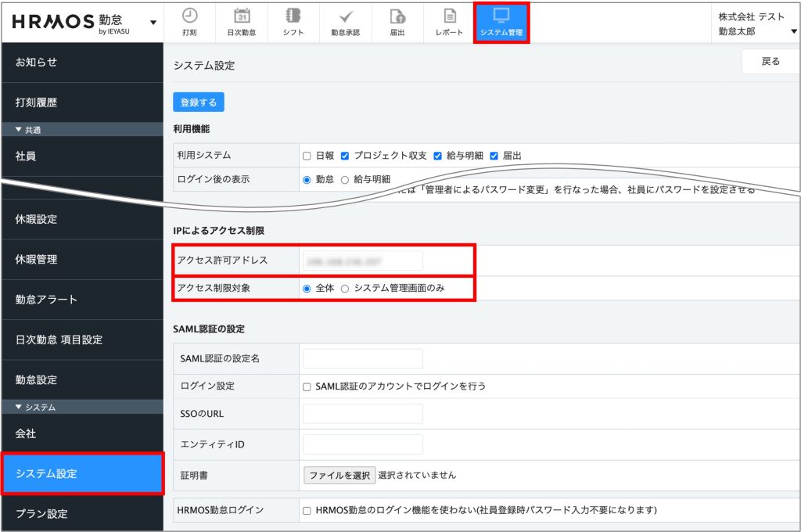Expand the 勤怠太郎 user account dropdown
801x532 pixels.
pos(794,32)
